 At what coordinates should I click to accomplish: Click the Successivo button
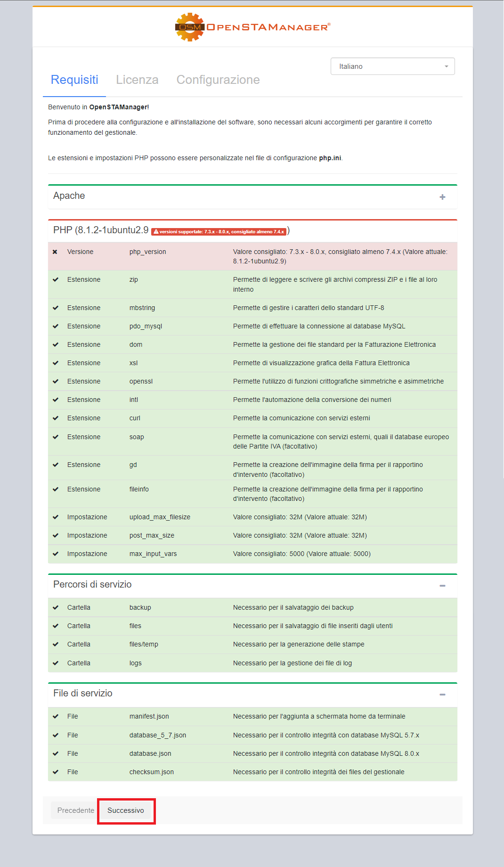tap(126, 810)
